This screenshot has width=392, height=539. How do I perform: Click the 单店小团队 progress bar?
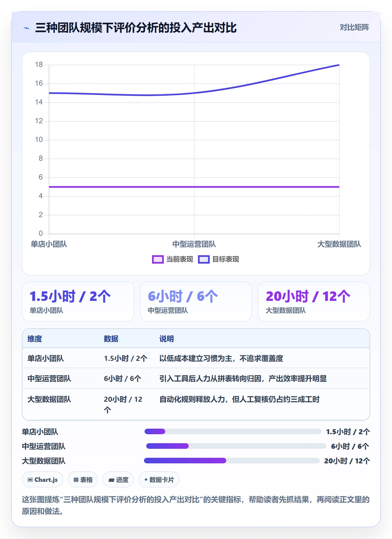(233, 431)
